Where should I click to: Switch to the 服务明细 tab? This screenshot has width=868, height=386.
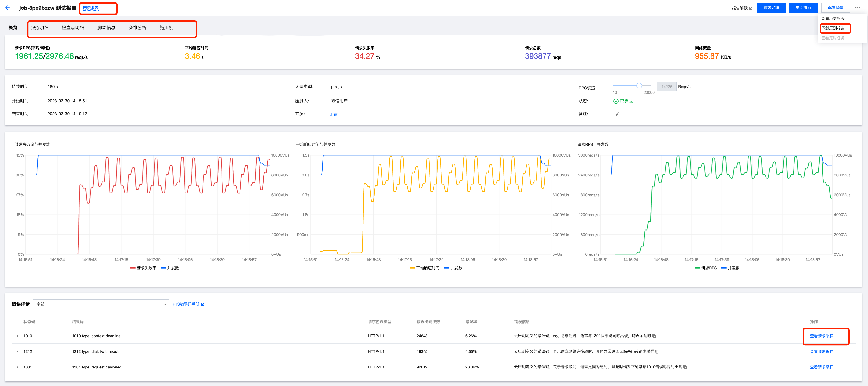point(39,28)
